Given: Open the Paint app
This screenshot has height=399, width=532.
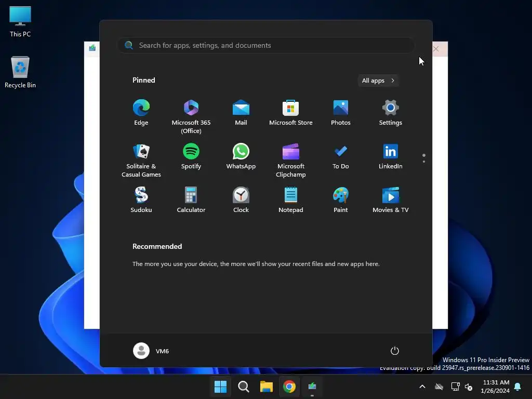Looking at the screenshot, I should (x=341, y=200).
